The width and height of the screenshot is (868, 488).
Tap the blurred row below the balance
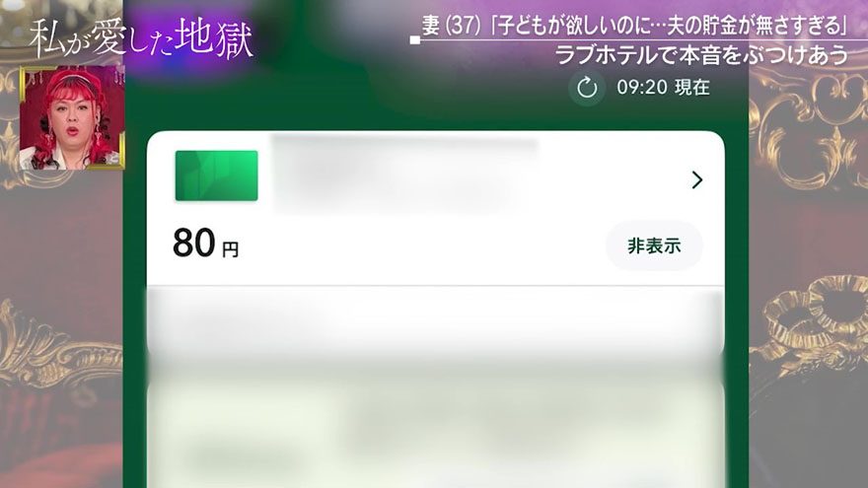pos(435,323)
